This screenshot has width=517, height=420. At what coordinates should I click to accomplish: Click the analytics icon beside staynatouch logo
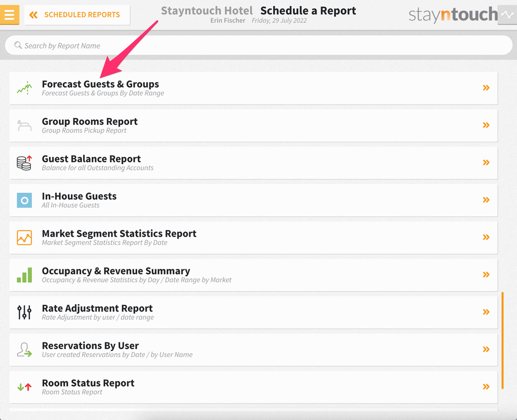(507, 15)
